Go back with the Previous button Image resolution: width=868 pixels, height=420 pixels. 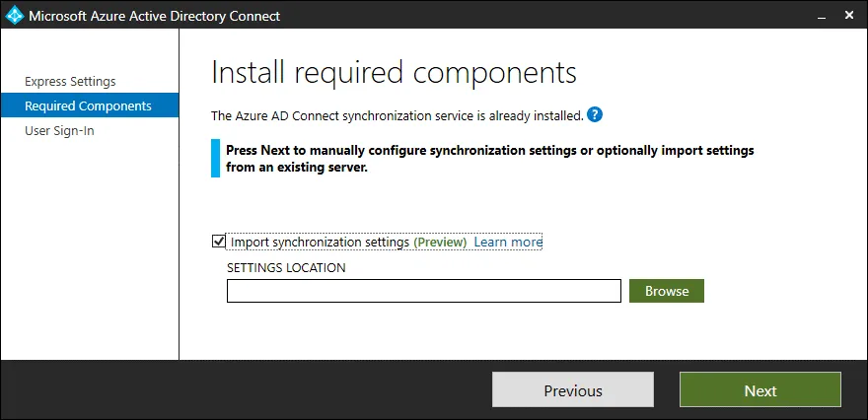point(572,390)
